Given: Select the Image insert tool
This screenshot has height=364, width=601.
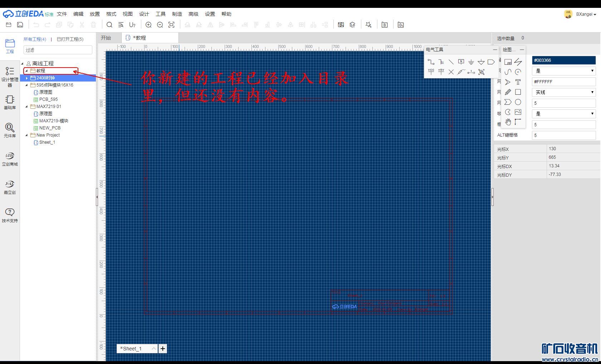Looking at the screenshot, I should 518,112.
